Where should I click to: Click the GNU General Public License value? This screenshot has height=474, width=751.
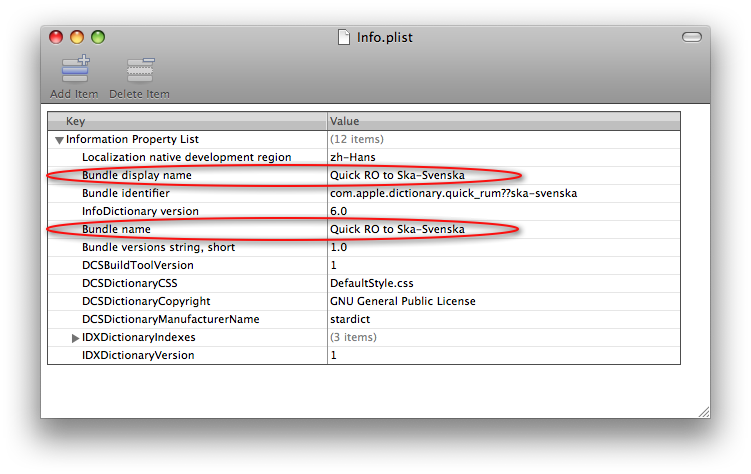click(x=402, y=301)
